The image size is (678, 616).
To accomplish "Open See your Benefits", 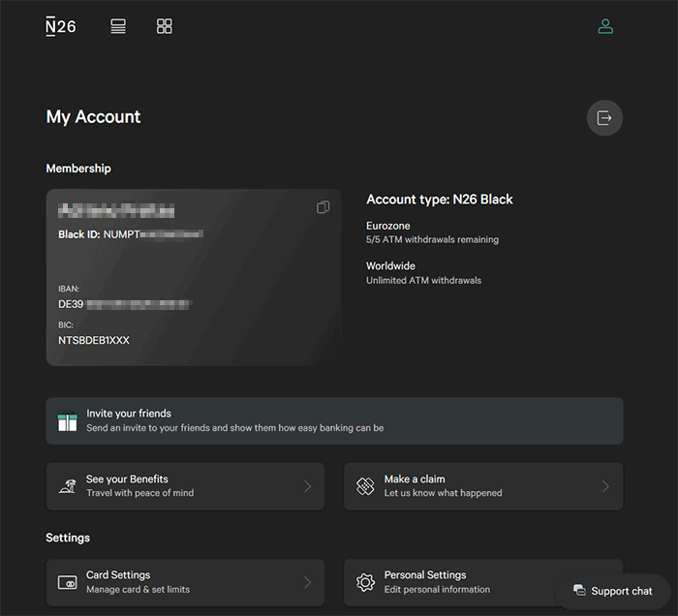I will coord(185,486).
